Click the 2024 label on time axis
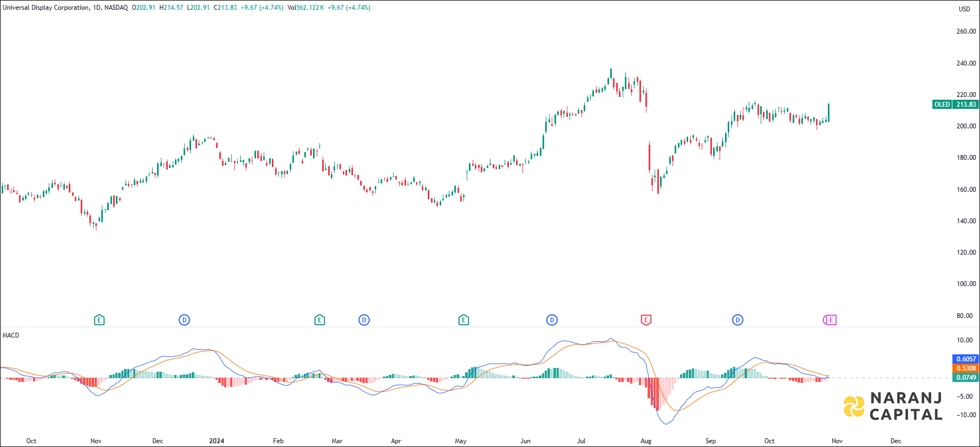Image resolution: width=980 pixels, height=447 pixels. (x=217, y=441)
